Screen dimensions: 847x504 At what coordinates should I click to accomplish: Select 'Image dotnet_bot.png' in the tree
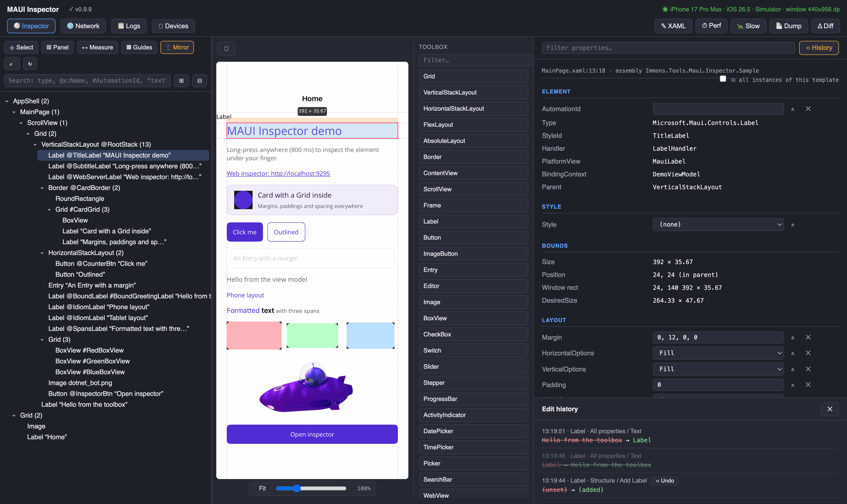tap(80, 383)
